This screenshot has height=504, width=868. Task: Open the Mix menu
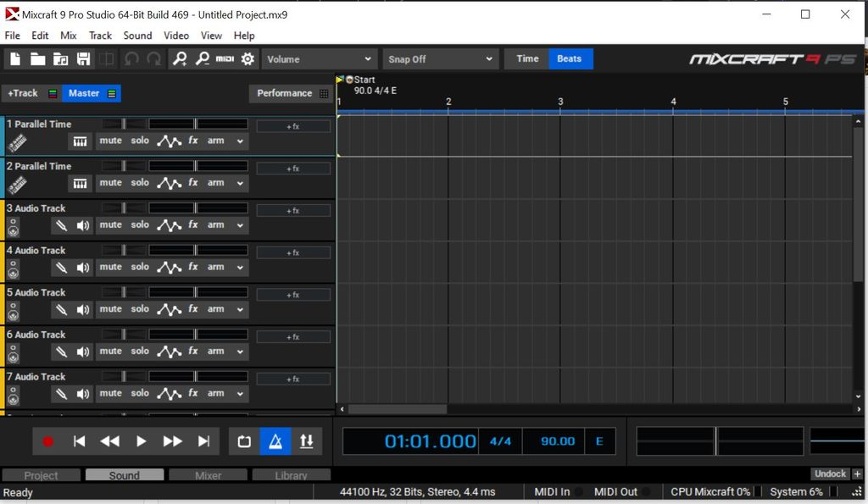(68, 36)
